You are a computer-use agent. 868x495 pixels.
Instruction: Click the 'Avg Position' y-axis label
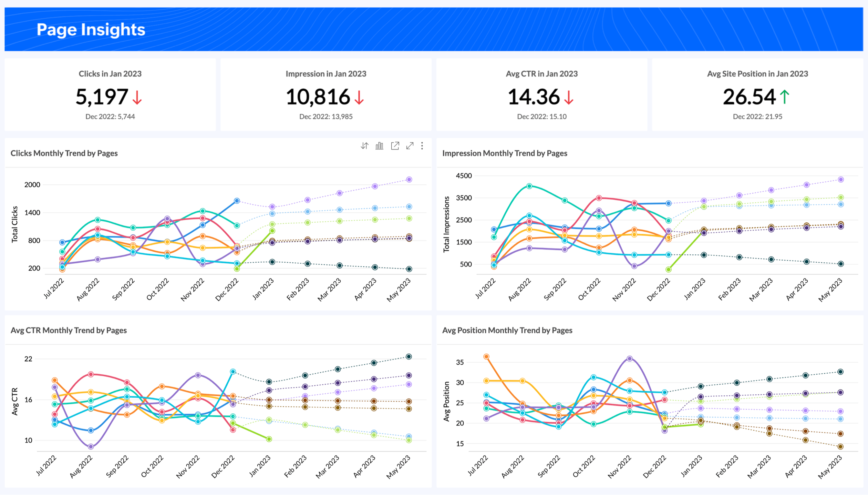pos(446,402)
